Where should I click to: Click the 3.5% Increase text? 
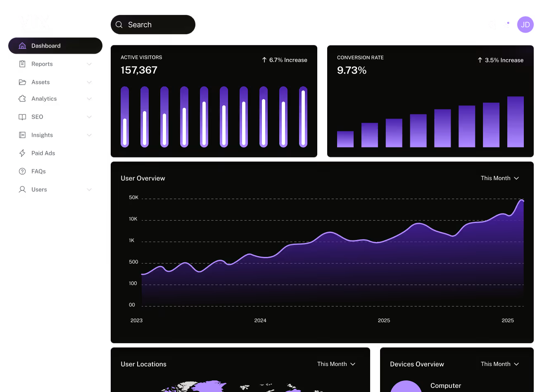click(x=504, y=60)
